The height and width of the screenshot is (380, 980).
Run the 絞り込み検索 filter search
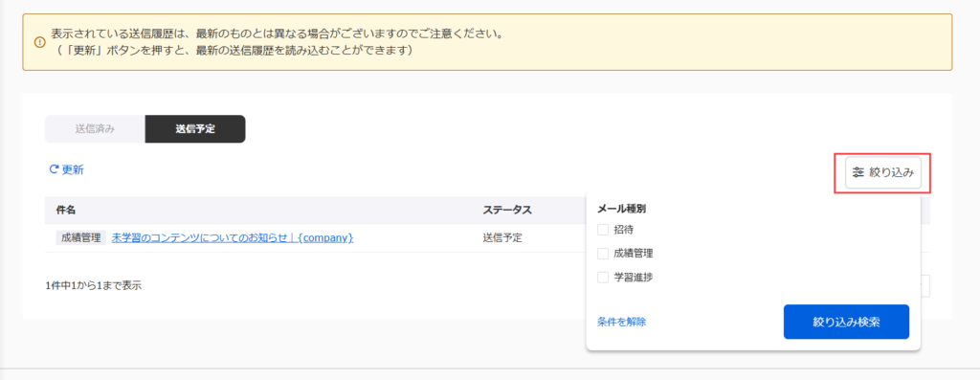click(846, 322)
